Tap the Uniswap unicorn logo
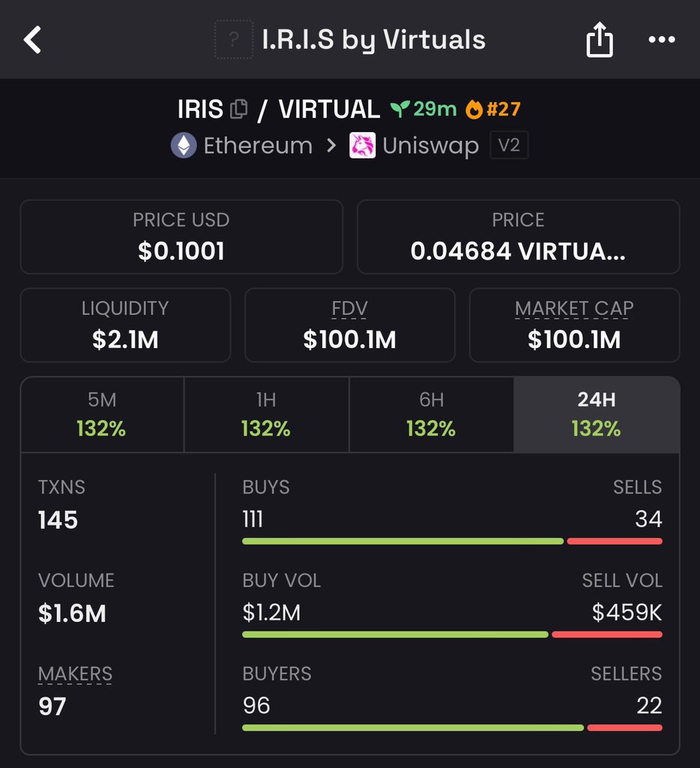The width and height of the screenshot is (700, 768). tap(362, 145)
